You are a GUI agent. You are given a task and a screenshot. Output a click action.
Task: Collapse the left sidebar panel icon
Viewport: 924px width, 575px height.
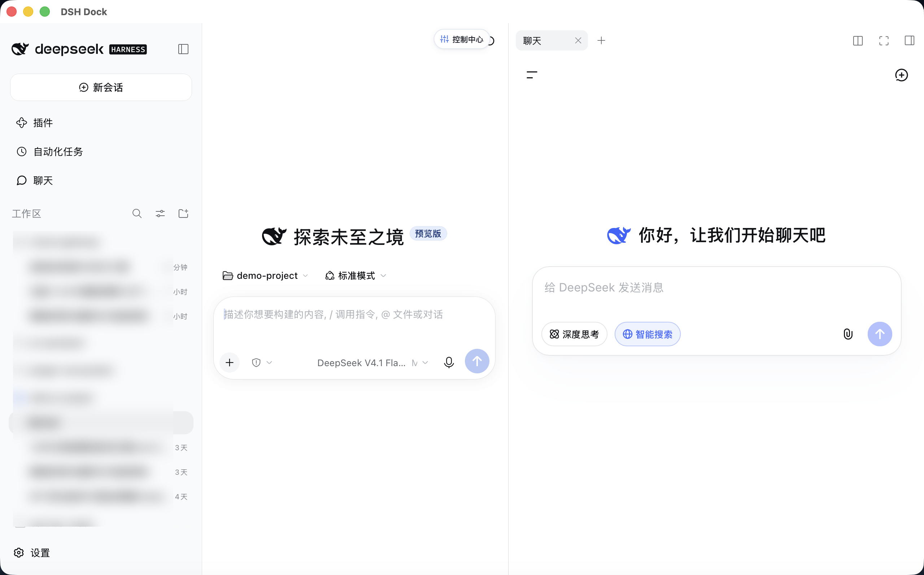(x=183, y=49)
